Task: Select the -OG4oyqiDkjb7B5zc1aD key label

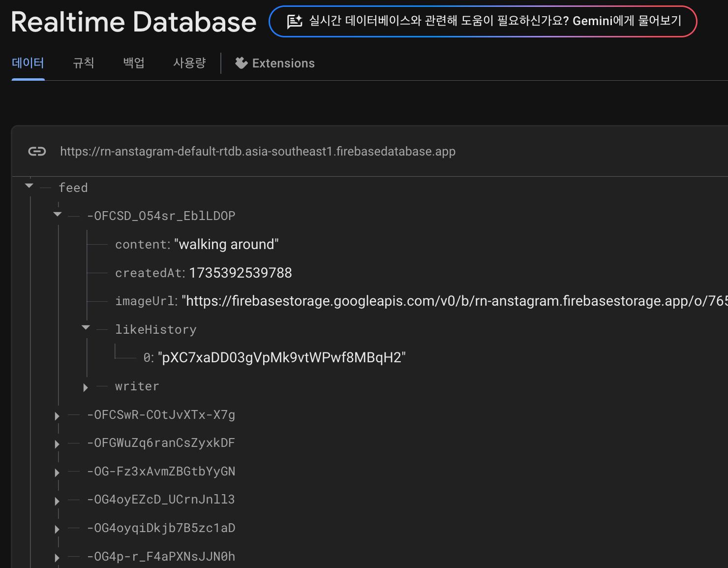Action: (x=161, y=528)
